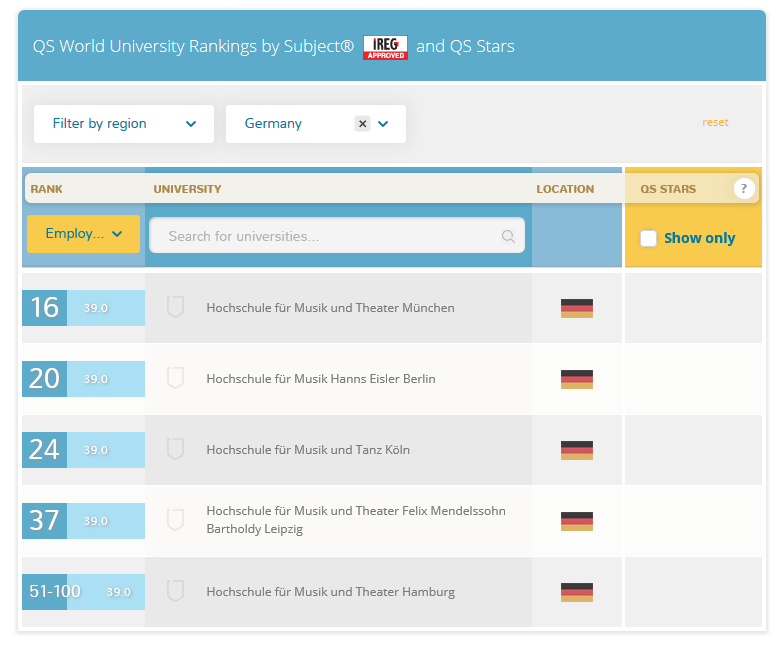Open Hochschule für Musik und Theater Hamburg
781x647 pixels.
click(331, 592)
